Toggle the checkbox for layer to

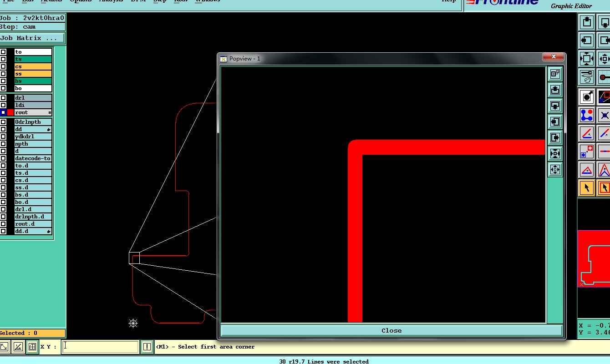[3, 52]
